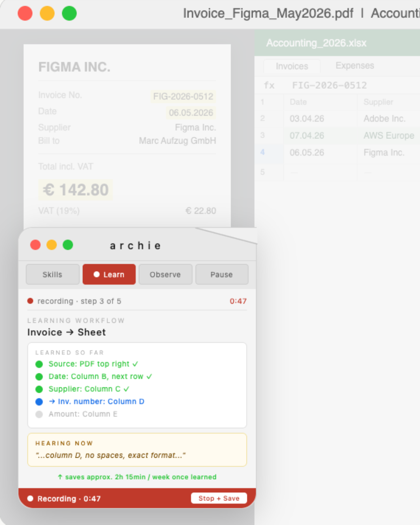Select the Learn mode button
This screenshot has width=420, height=525.
click(109, 275)
